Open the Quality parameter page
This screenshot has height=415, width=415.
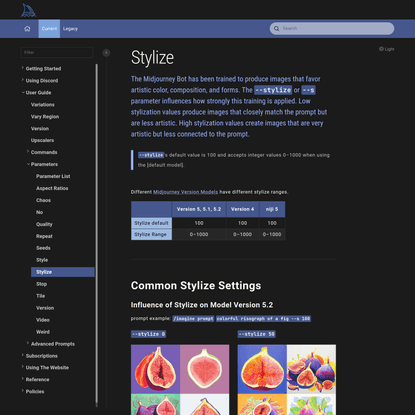[x=44, y=224]
